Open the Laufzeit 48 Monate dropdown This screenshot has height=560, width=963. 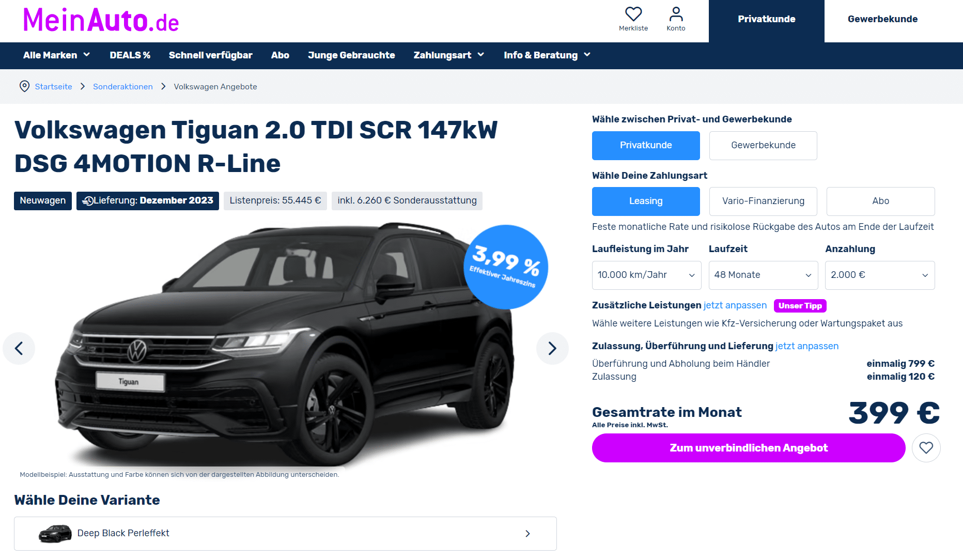763,275
